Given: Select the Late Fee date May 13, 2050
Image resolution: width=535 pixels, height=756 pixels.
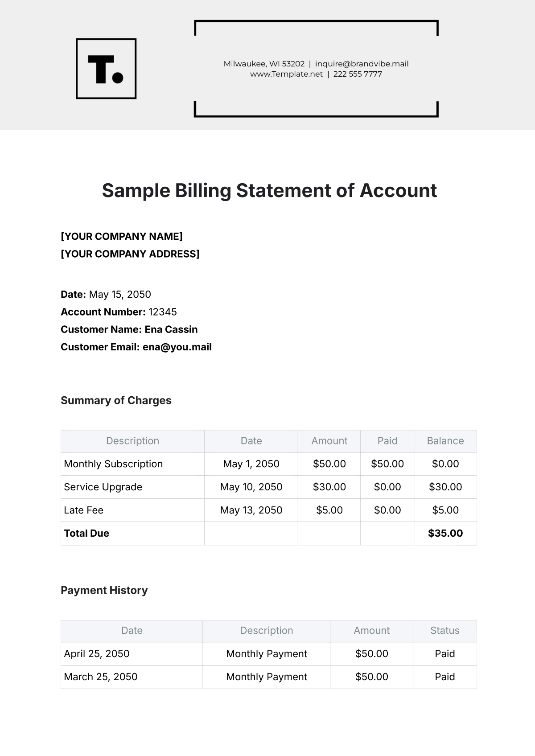Looking at the screenshot, I should click(251, 510).
